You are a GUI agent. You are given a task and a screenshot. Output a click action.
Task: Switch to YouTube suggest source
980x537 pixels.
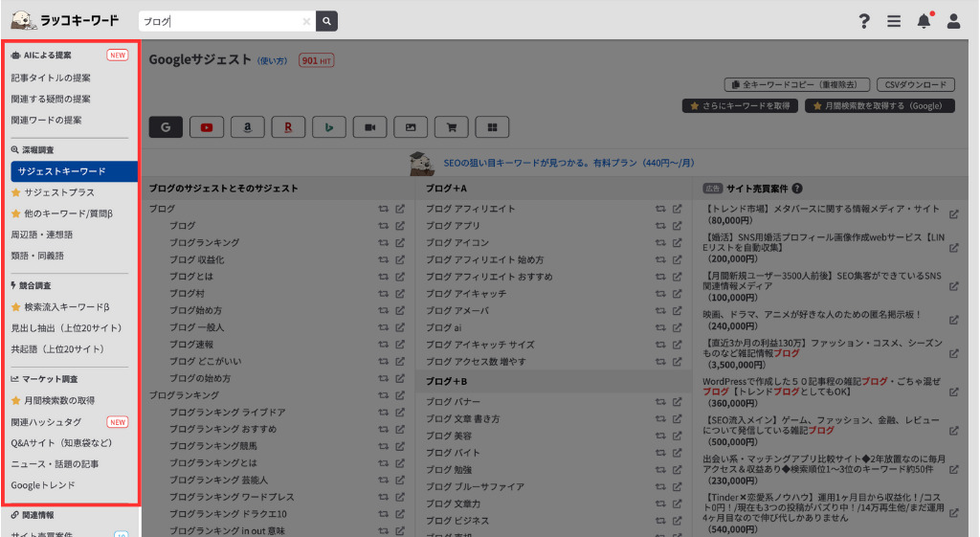coord(207,127)
